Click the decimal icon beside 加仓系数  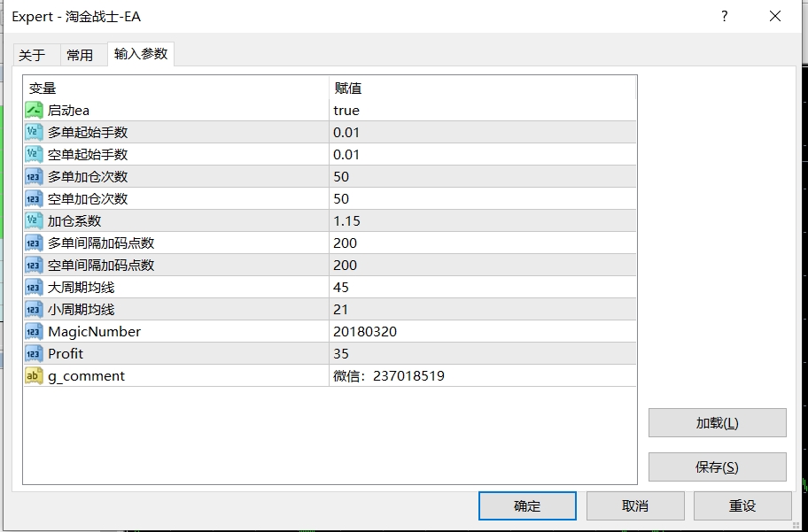point(35,220)
